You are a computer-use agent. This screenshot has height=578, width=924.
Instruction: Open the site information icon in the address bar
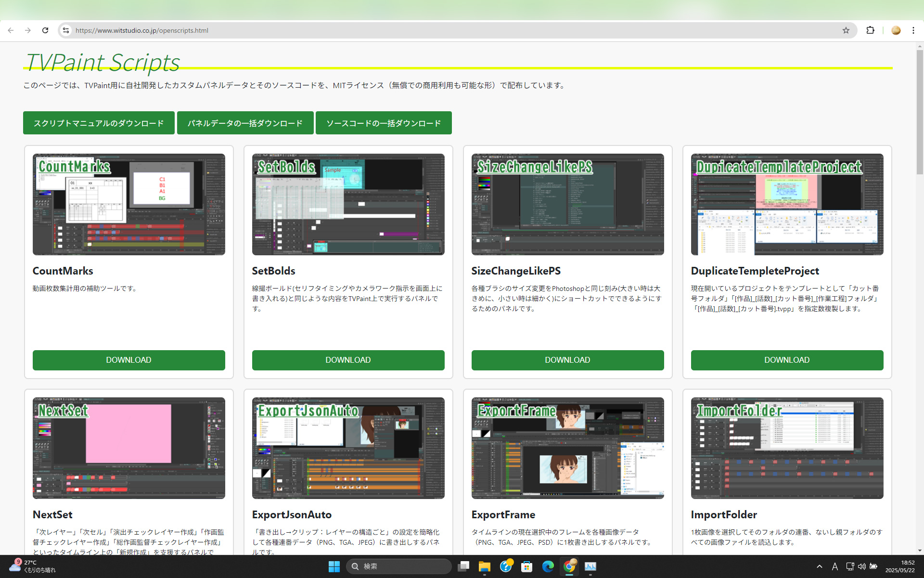pos(66,30)
